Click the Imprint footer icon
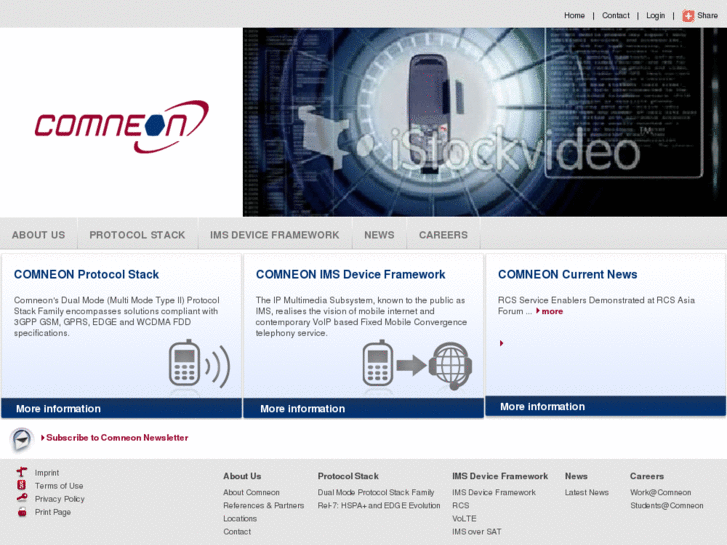Image resolution: width=727 pixels, height=545 pixels. click(22, 472)
